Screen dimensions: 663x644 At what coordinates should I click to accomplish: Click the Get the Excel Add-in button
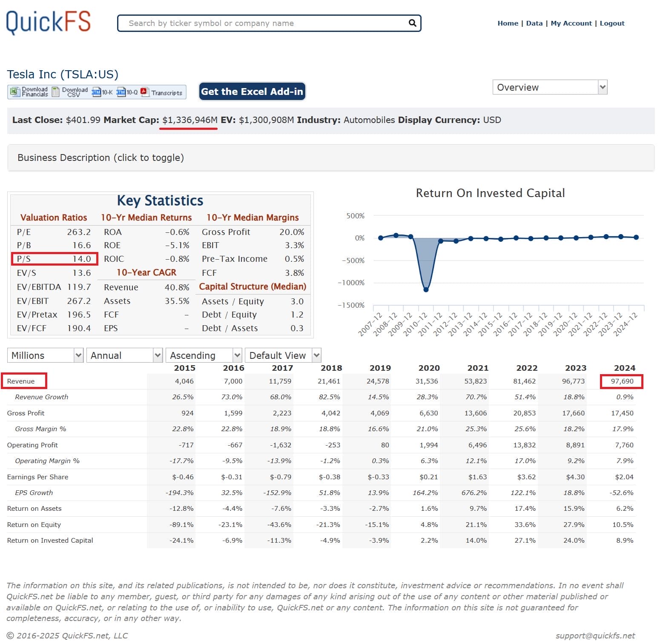click(252, 92)
